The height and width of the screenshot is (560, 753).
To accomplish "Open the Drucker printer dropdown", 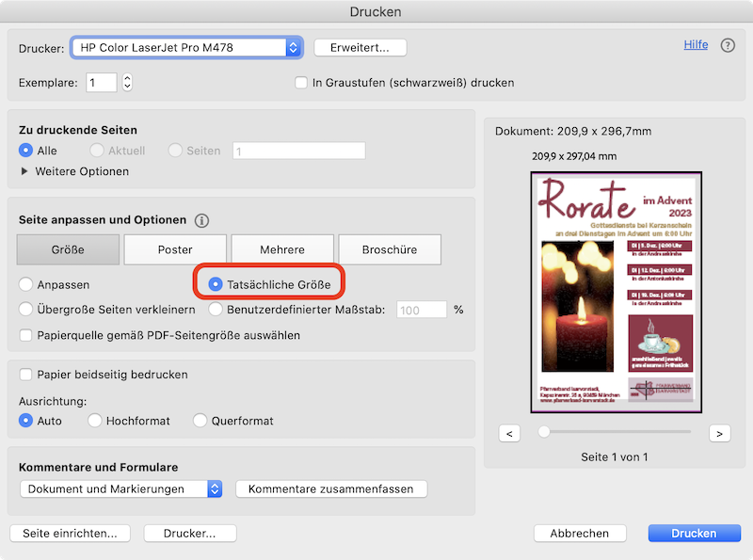I will pyautogui.click(x=188, y=47).
